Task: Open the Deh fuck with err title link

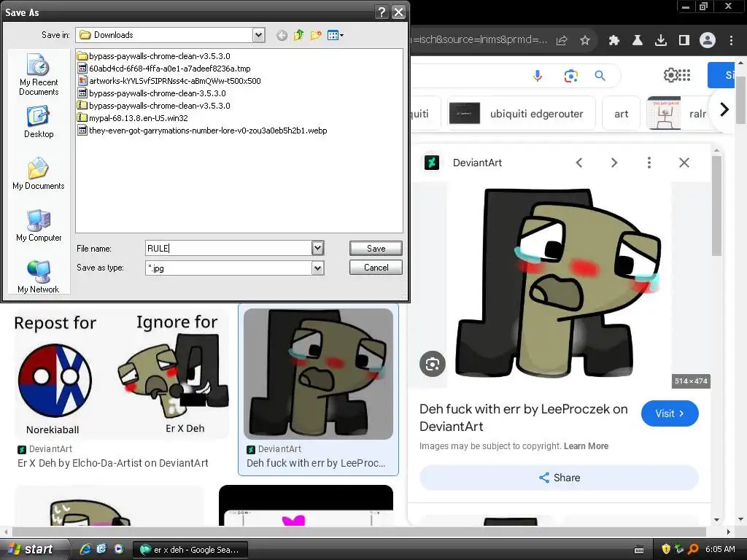Action: (524, 418)
